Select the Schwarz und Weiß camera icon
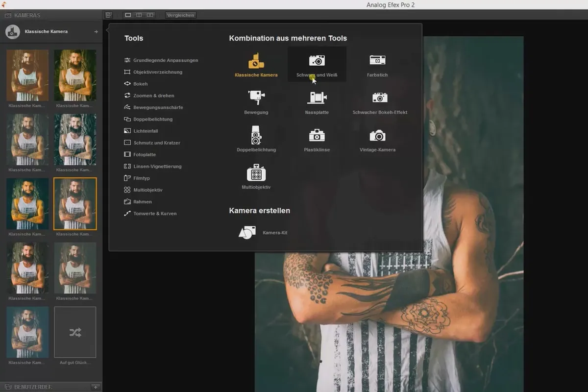Viewport: 588px width, 392px height. coord(317,60)
